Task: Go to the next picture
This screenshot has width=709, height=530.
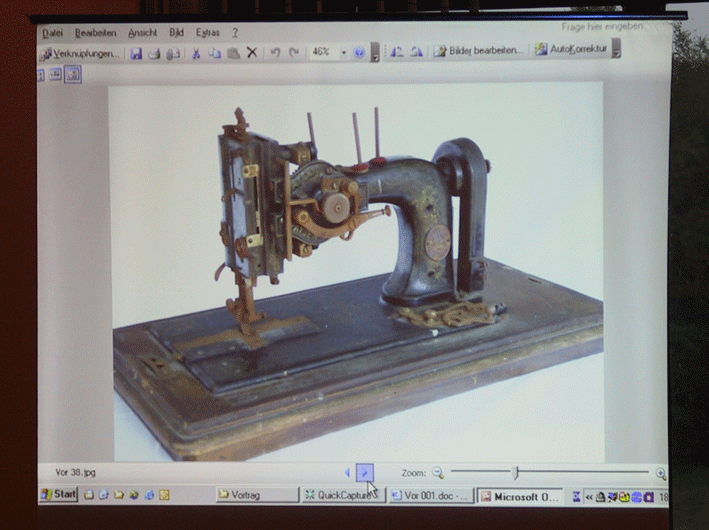Action: click(364, 473)
